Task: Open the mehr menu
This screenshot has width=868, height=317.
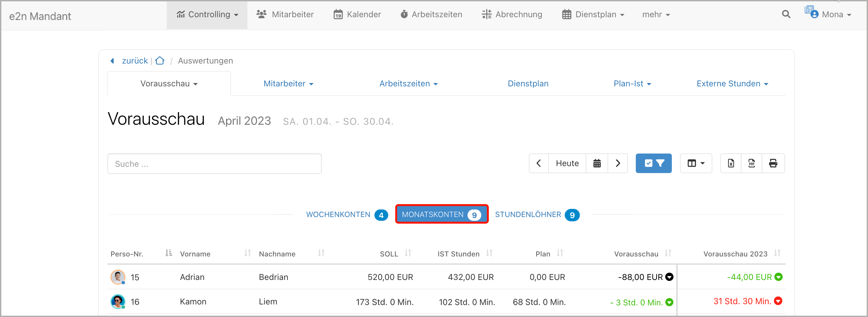Action: pos(655,14)
